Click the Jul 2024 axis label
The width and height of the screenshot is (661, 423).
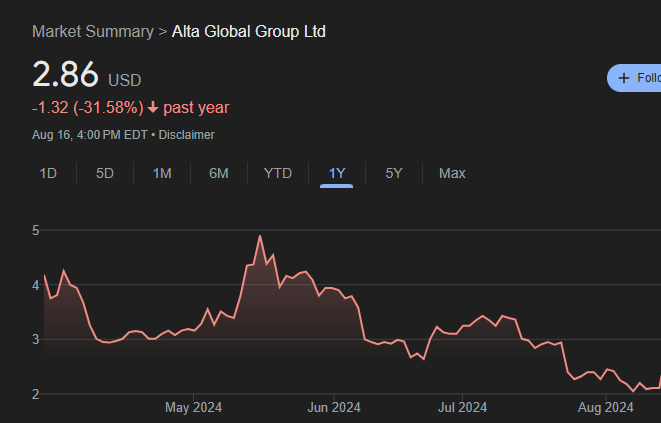pos(462,407)
